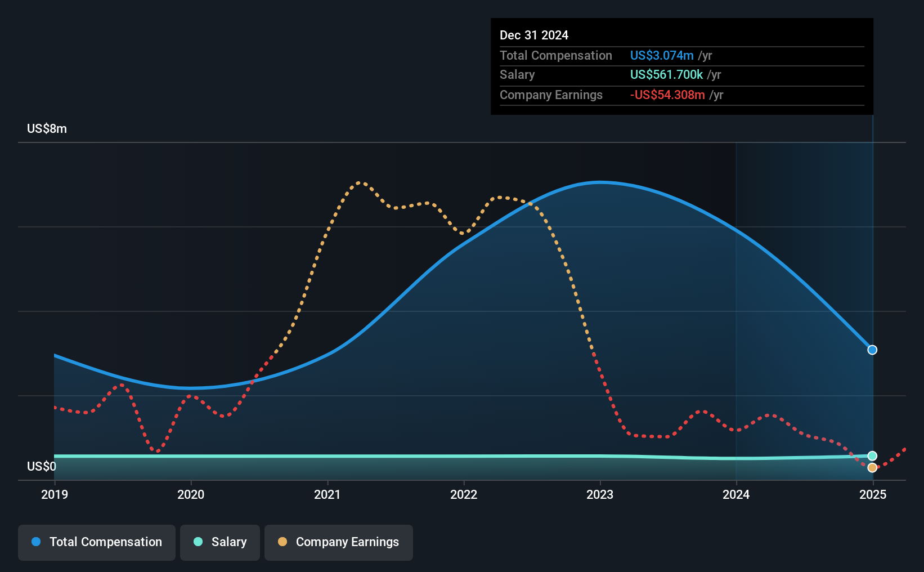Click the 2024 x-axis label
The width and height of the screenshot is (924, 572).
point(736,494)
